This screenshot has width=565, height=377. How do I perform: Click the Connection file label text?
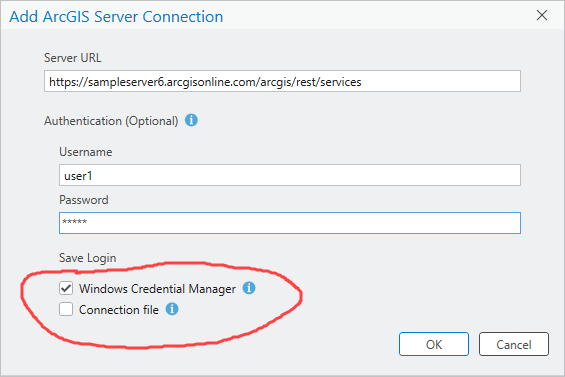119,310
